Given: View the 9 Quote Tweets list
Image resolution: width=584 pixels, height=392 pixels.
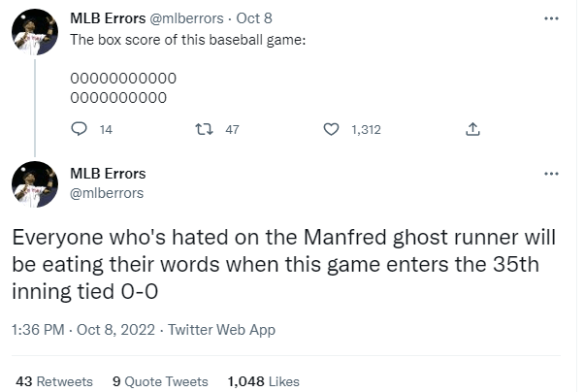Looking at the screenshot, I should pos(160,381).
